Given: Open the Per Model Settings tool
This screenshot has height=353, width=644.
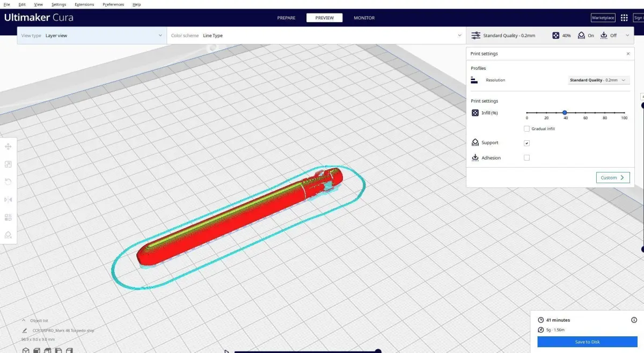Looking at the screenshot, I should click(x=8, y=218).
